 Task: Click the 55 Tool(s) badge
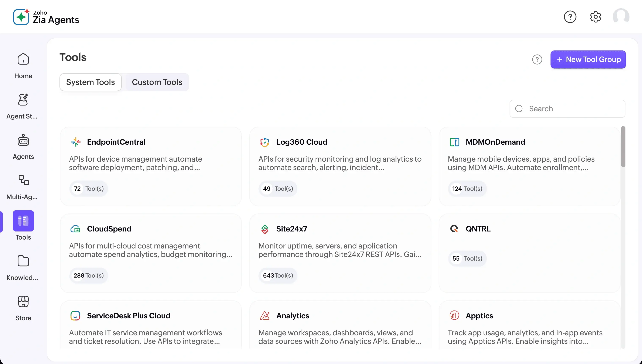467,258
